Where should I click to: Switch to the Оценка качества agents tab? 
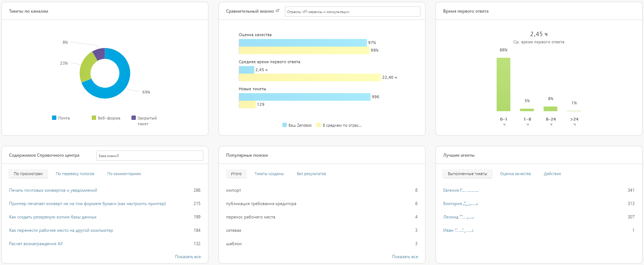click(515, 174)
